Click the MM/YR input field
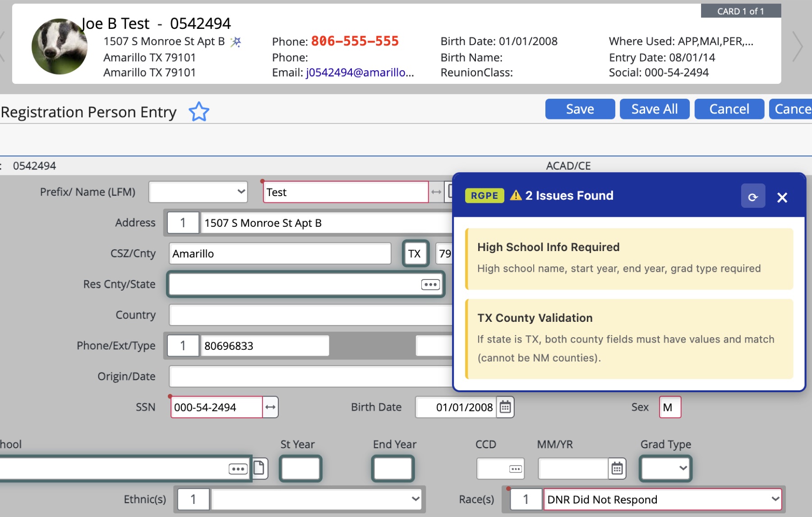This screenshot has width=812, height=517. pyautogui.click(x=573, y=469)
